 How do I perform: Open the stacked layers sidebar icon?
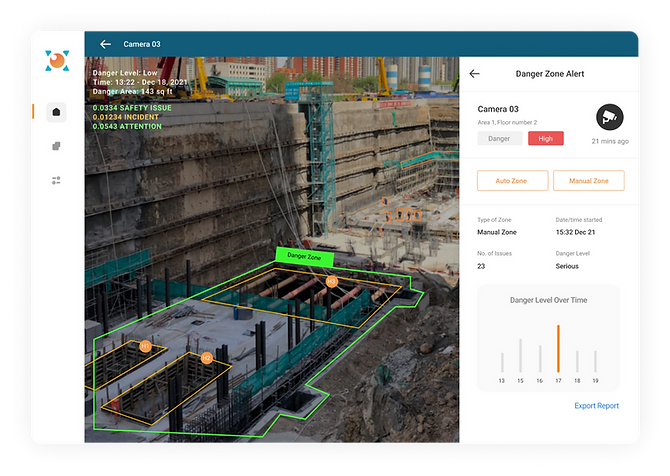(56, 146)
